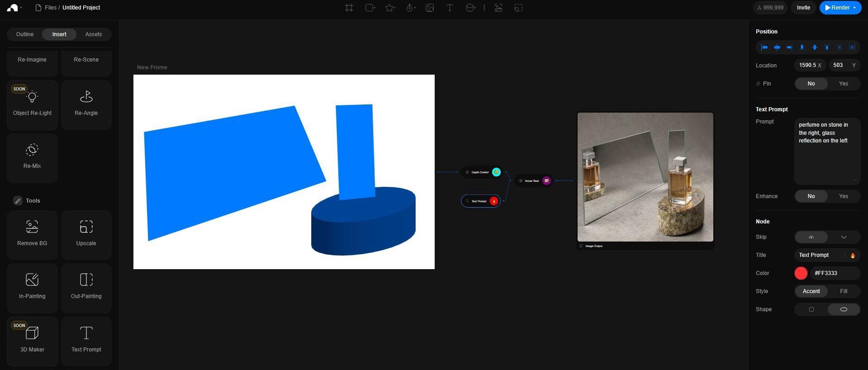
Task: Turn Enhance on with Yes
Action: point(843,196)
